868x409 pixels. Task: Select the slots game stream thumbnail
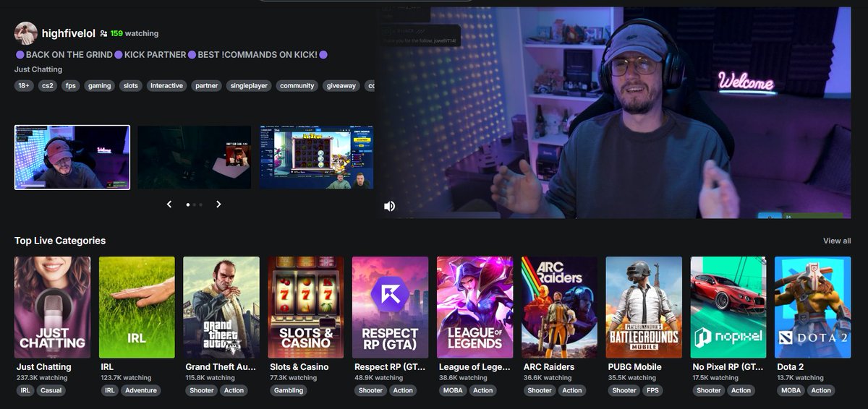tap(317, 158)
